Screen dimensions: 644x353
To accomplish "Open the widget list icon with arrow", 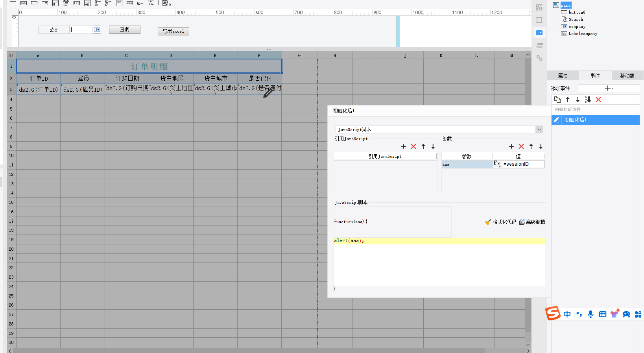I will (166, 4).
